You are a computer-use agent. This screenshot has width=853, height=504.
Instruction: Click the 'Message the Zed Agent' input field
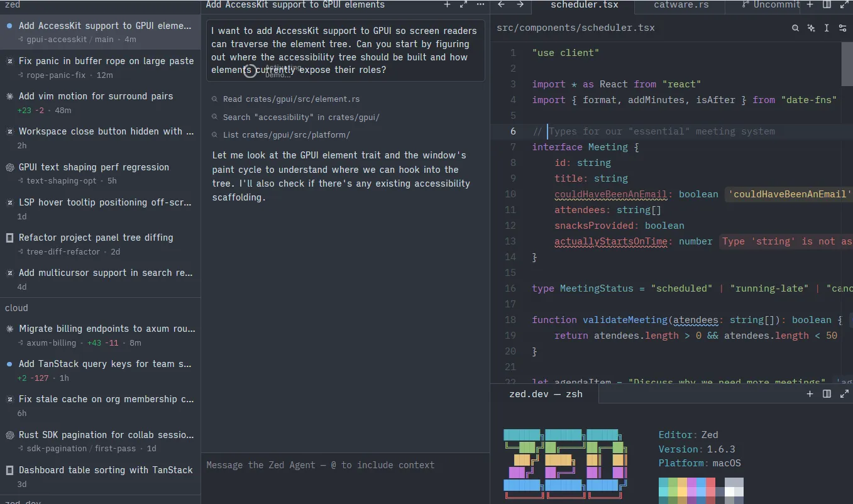[x=345, y=465]
